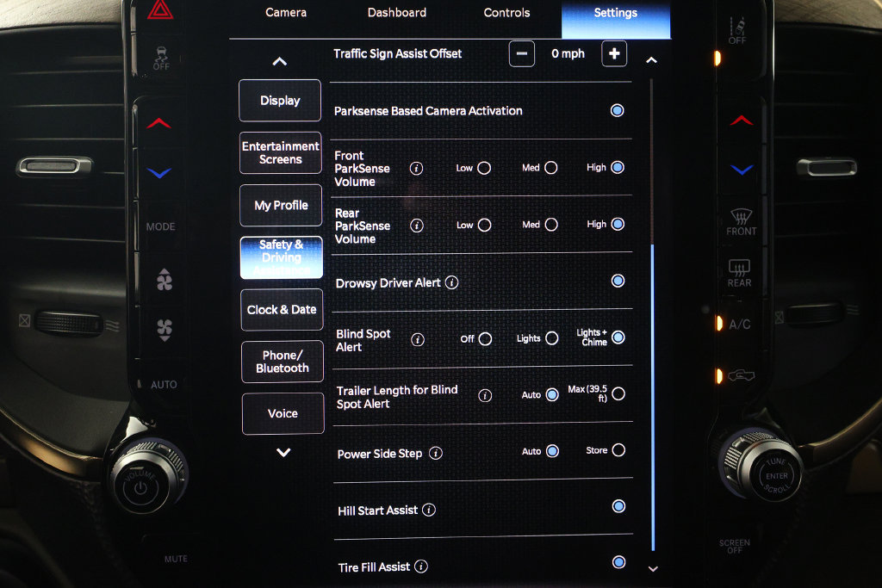Set Front ParkSense Volume to Low
This screenshot has width=882, height=588.
484,168
